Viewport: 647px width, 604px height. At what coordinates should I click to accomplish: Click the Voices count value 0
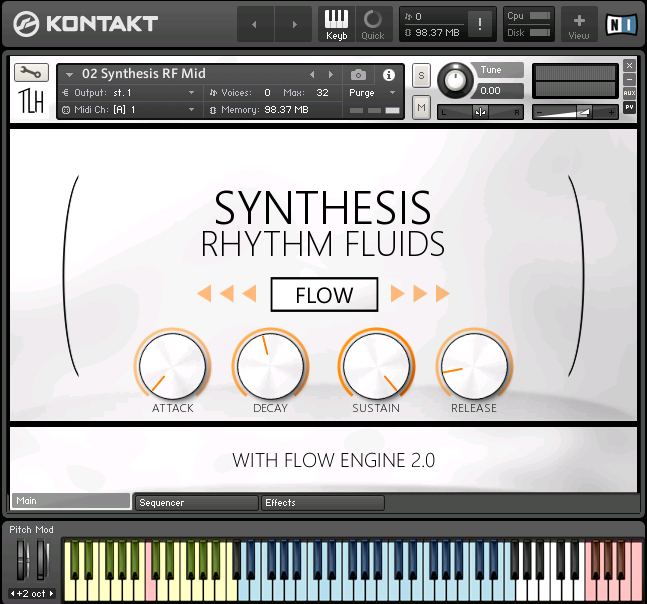[267, 93]
